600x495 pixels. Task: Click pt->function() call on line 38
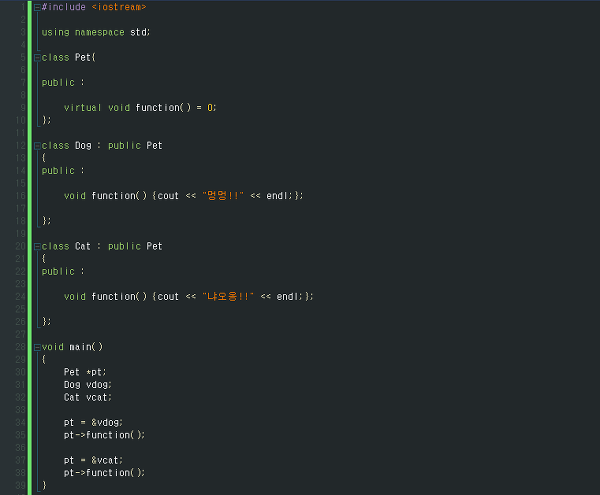(104, 472)
